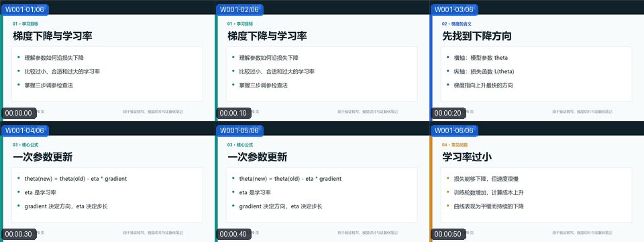
Task: Click 03 • 核心公式 label in frame W001-04/06
Action: pyautogui.click(x=25, y=145)
